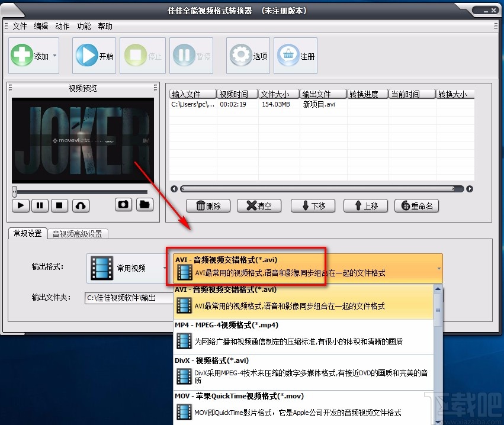This screenshot has height=425, width=504.
Task: Click the JOKER video preview thumbnail
Action: (x=82, y=140)
